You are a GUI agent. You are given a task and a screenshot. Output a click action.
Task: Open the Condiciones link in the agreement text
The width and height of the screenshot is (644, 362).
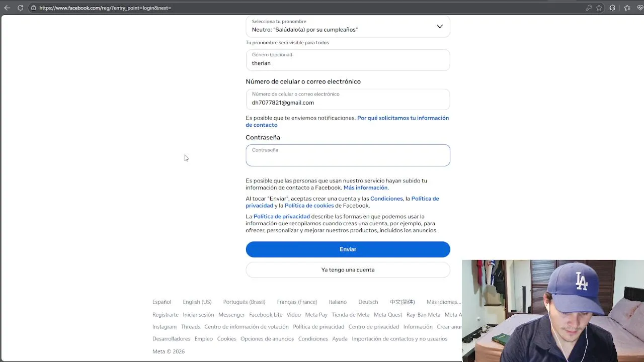386,199
